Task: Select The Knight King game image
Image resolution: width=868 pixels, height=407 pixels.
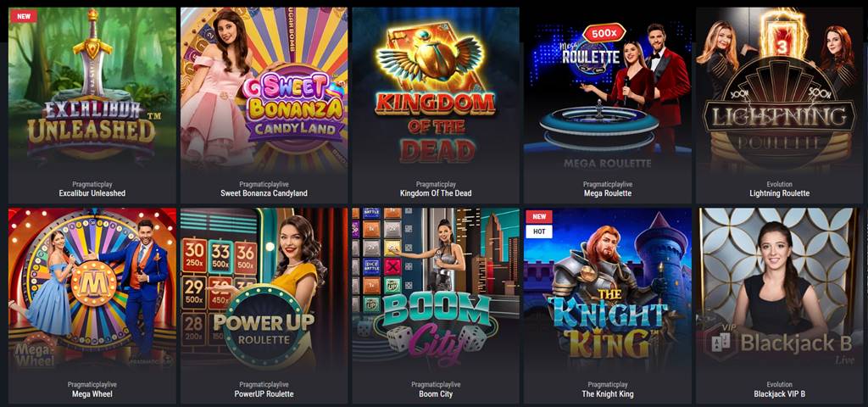Action: coord(608,292)
